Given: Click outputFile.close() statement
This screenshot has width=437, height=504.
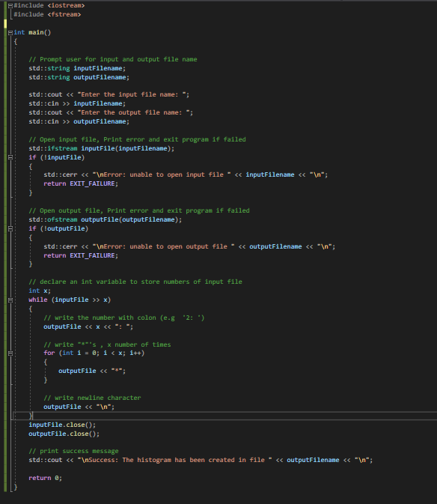Looking at the screenshot, I should [64, 434].
